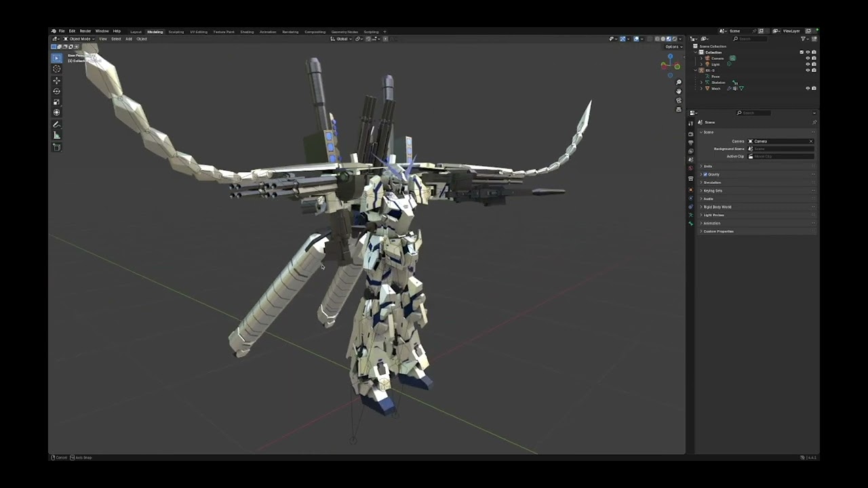Click the viewport pan hand icon
Screen dimensions: 868x488
coord(679,91)
